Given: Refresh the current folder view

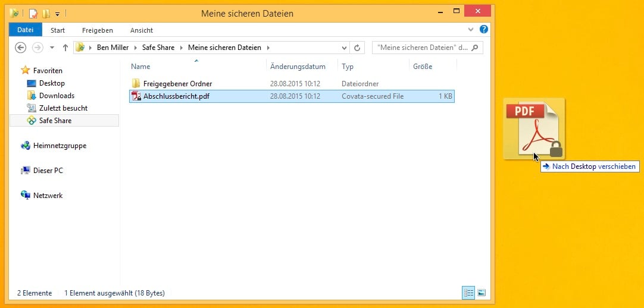Looking at the screenshot, I should 357,48.
